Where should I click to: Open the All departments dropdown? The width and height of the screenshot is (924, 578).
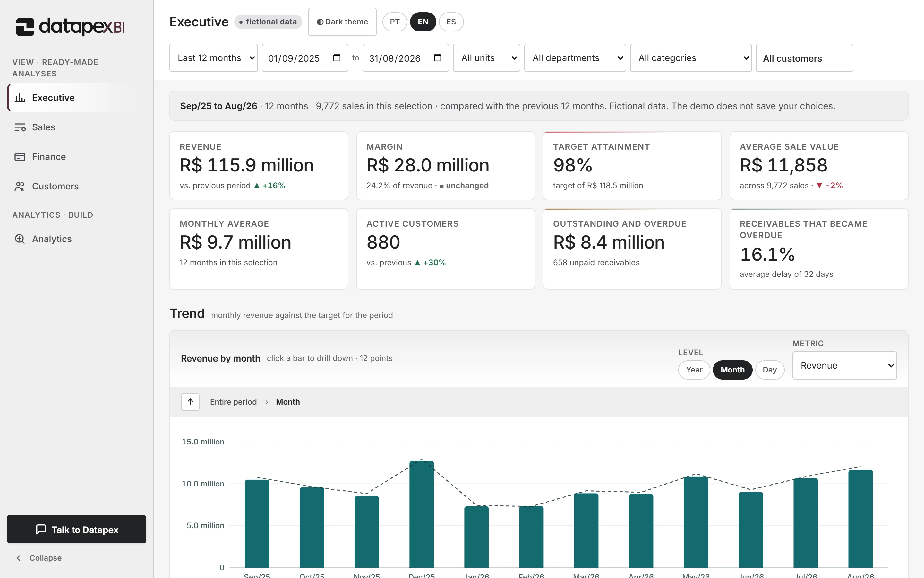[x=575, y=58]
